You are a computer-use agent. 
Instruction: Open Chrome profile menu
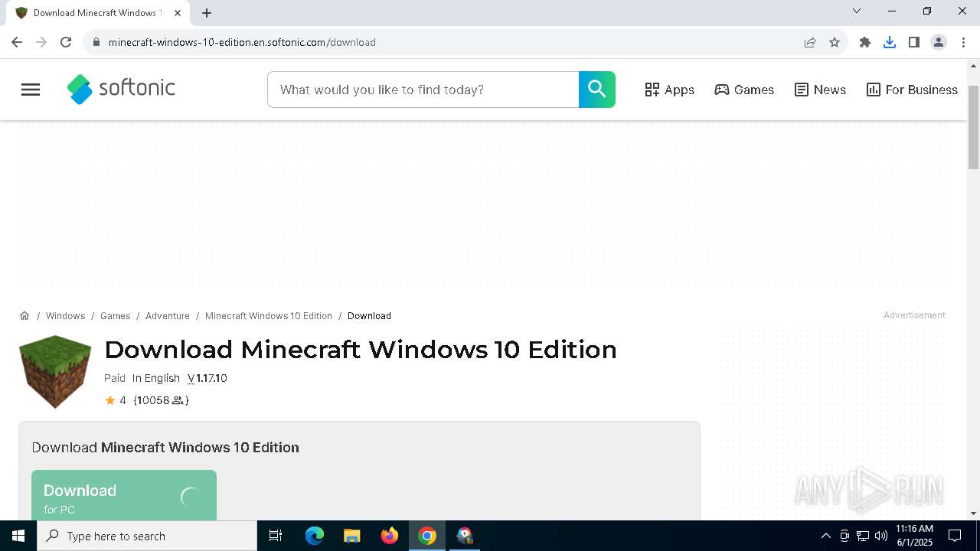(x=939, y=42)
